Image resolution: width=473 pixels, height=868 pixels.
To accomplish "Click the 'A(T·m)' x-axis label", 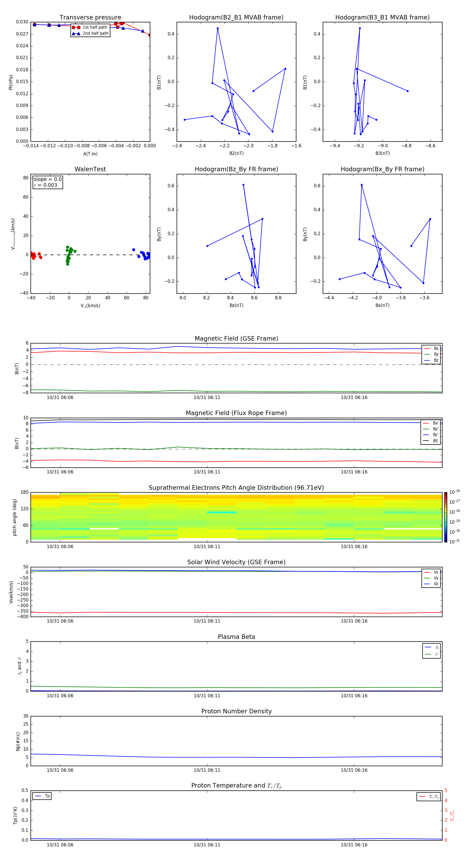I will pyautogui.click(x=90, y=154).
